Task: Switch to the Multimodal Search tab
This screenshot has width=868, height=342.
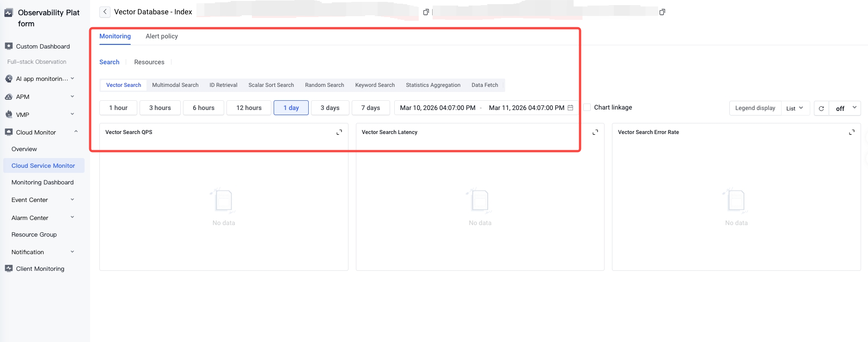Action: coord(175,85)
